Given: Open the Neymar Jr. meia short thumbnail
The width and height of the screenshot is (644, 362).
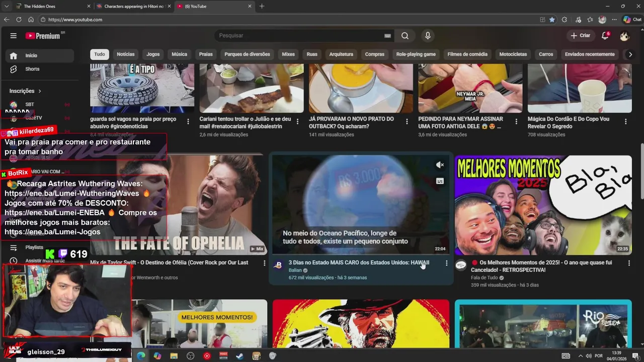Looking at the screenshot, I should 470,88.
